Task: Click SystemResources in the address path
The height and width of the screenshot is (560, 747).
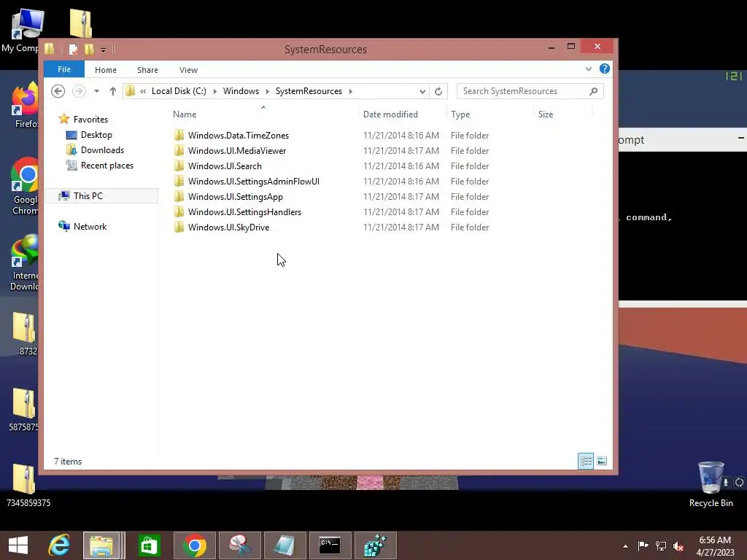Action: tap(309, 91)
